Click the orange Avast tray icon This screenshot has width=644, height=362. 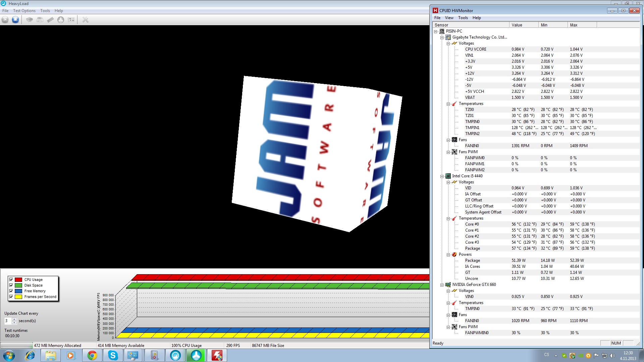point(588,356)
